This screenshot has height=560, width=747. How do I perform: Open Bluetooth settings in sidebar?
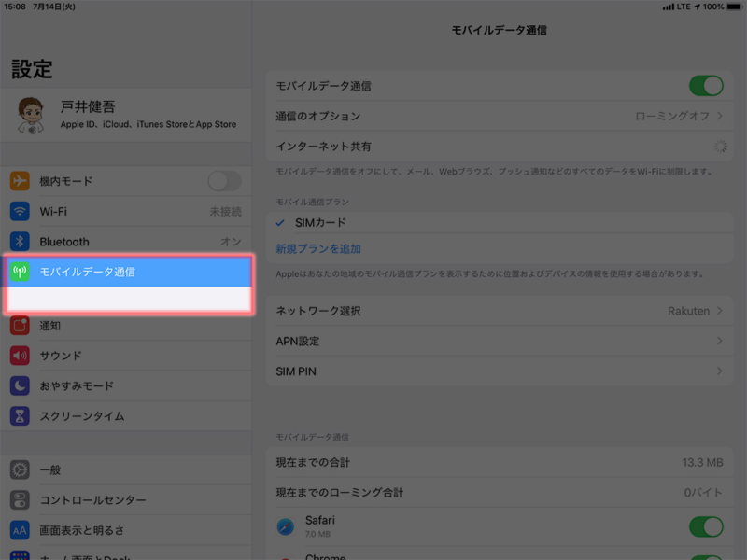click(x=126, y=242)
